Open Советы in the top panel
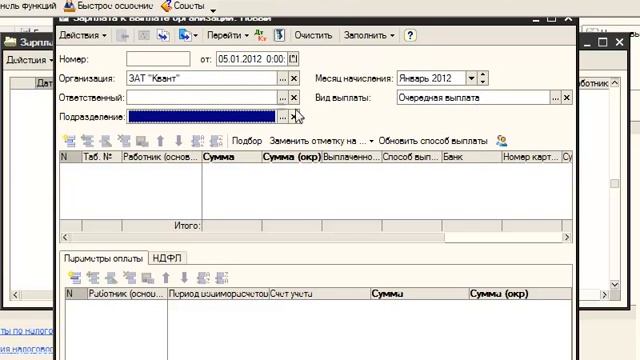This screenshot has height=360, width=640. pyautogui.click(x=183, y=6)
